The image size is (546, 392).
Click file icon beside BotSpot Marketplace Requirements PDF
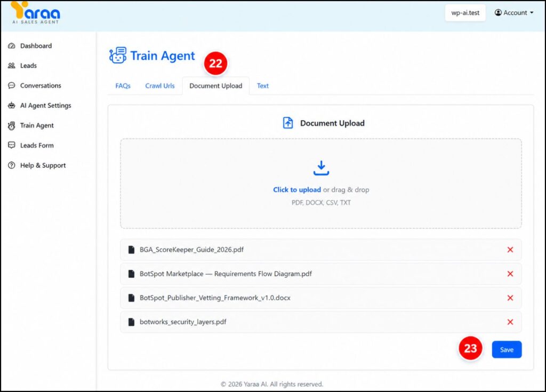[x=131, y=274]
